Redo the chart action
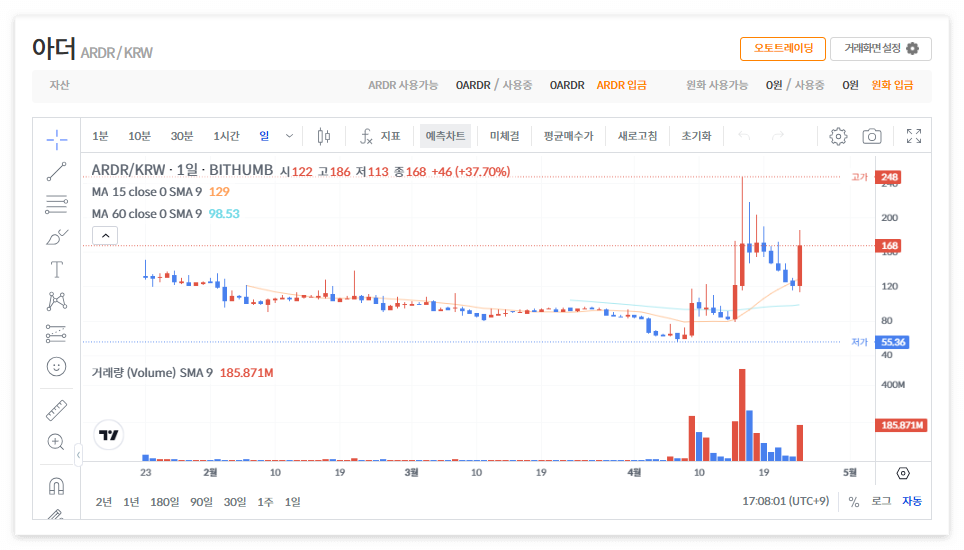 pyautogui.click(x=778, y=136)
